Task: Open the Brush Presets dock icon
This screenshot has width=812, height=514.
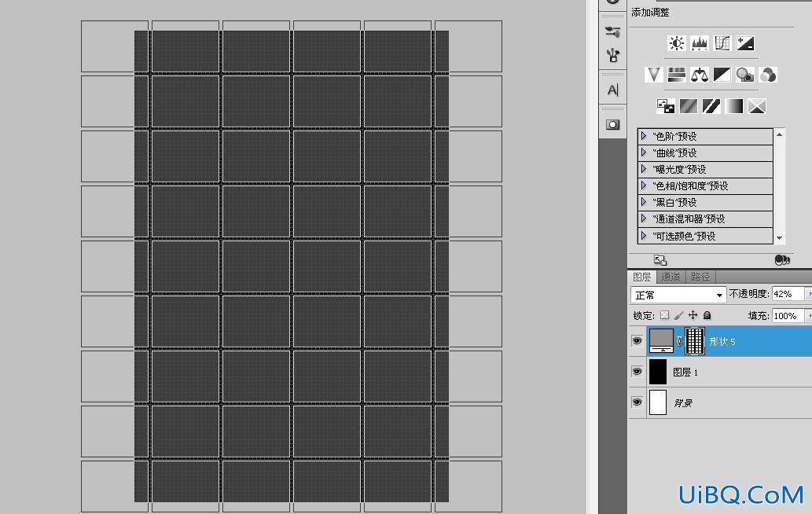Action: [x=612, y=55]
